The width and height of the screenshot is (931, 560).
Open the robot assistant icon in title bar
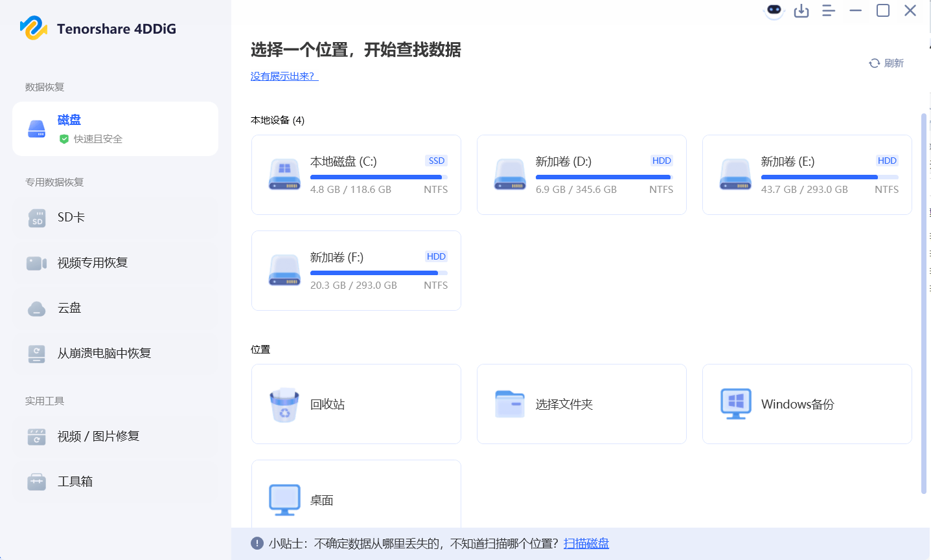coord(774,10)
